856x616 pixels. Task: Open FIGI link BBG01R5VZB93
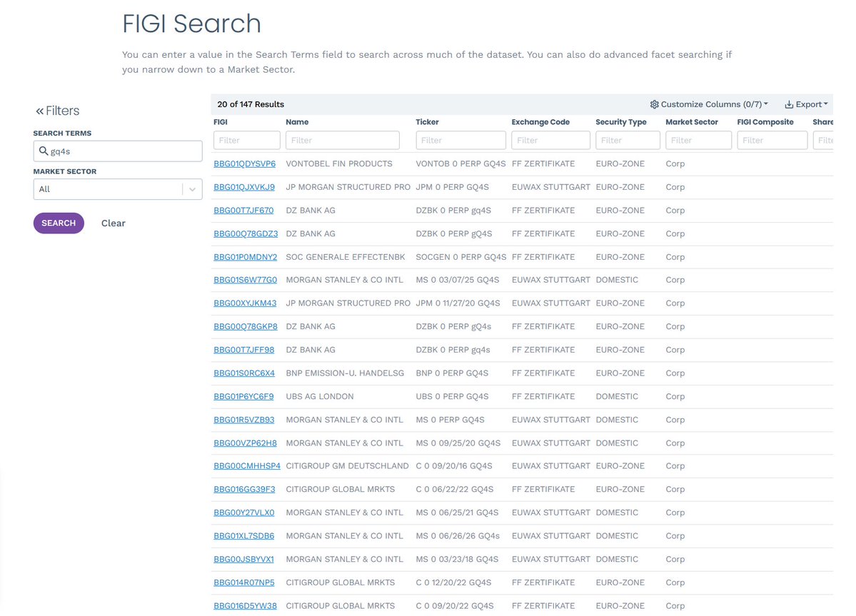[x=244, y=420]
